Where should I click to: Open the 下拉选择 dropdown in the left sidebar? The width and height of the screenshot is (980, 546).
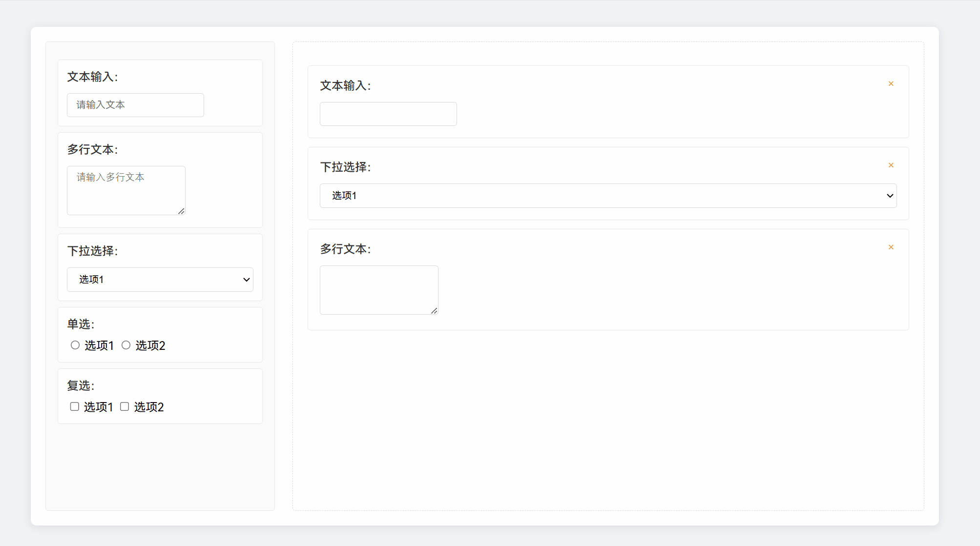pyautogui.click(x=160, y=280)
